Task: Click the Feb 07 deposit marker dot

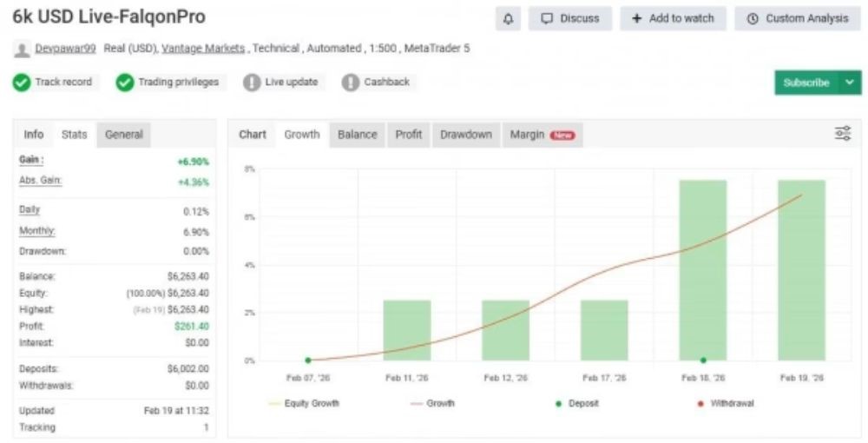Action: 308,360
